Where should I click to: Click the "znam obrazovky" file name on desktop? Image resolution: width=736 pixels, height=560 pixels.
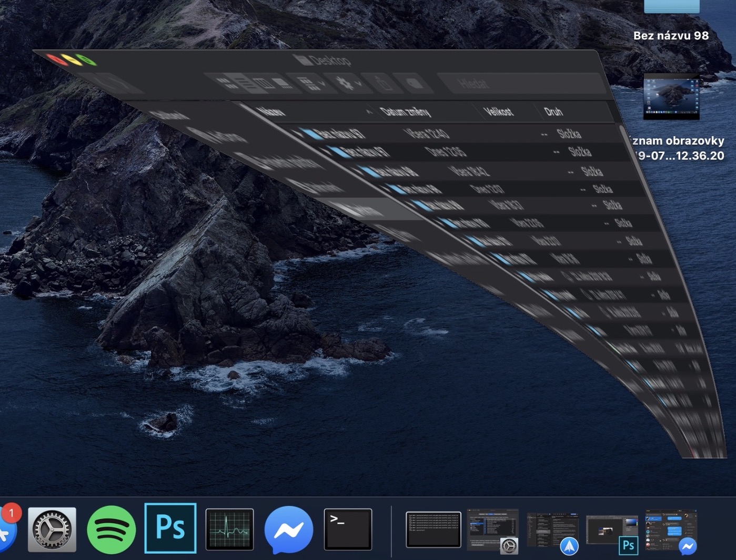click(678, 141)
